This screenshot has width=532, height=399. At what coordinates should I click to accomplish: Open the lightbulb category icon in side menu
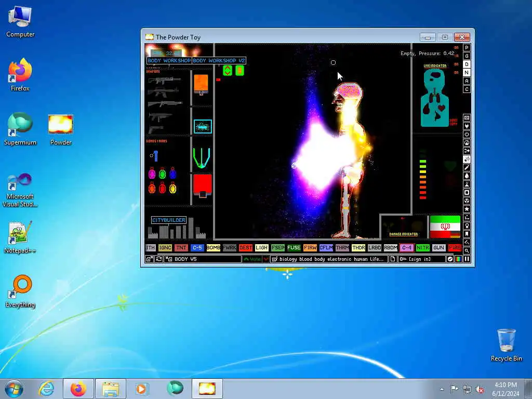pyautogui.click(x=467, y=225)
